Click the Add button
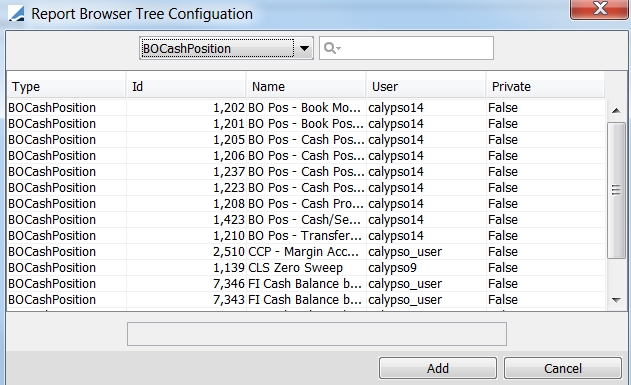The image size is (631, 385). coord(438,368)
